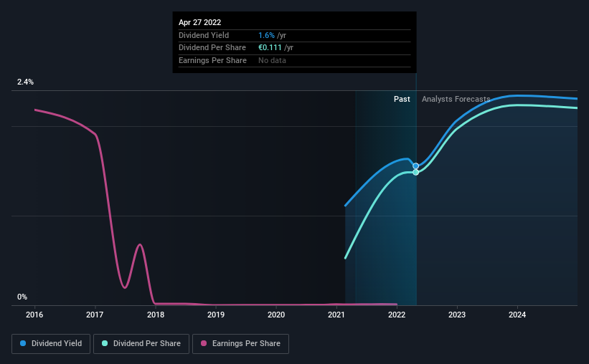This screenshot has height=364, width=589.
Task: Click the 2017 x-axis label
Action: [95, 315]
